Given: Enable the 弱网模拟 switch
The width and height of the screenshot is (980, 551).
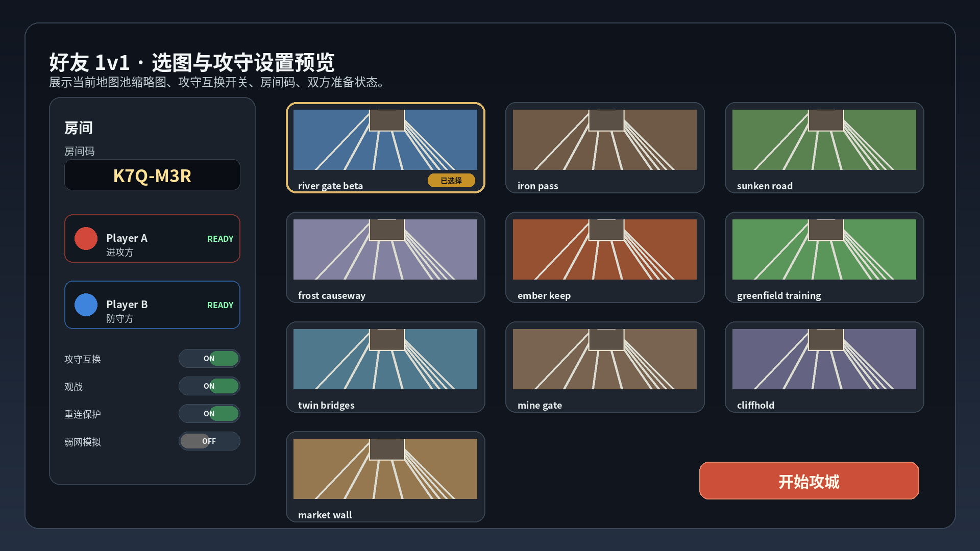Looking at the screenshot, I should point(209,441).
